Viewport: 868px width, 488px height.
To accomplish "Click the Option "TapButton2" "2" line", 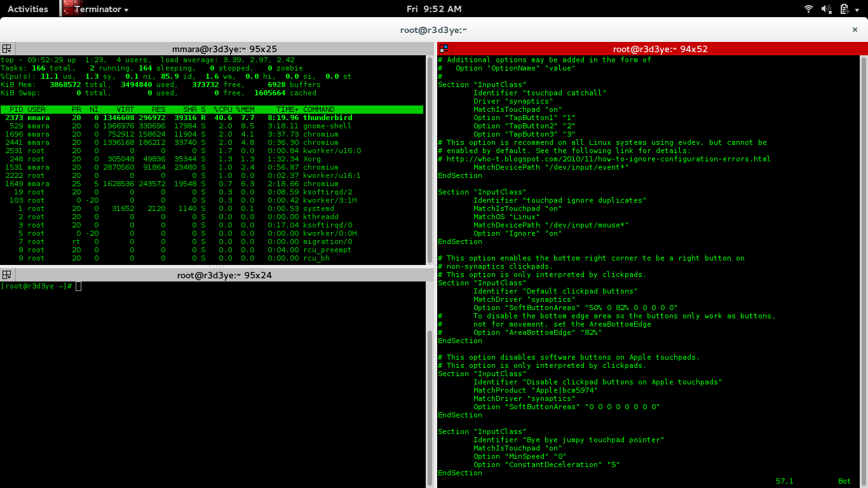I will pos(524,126).
